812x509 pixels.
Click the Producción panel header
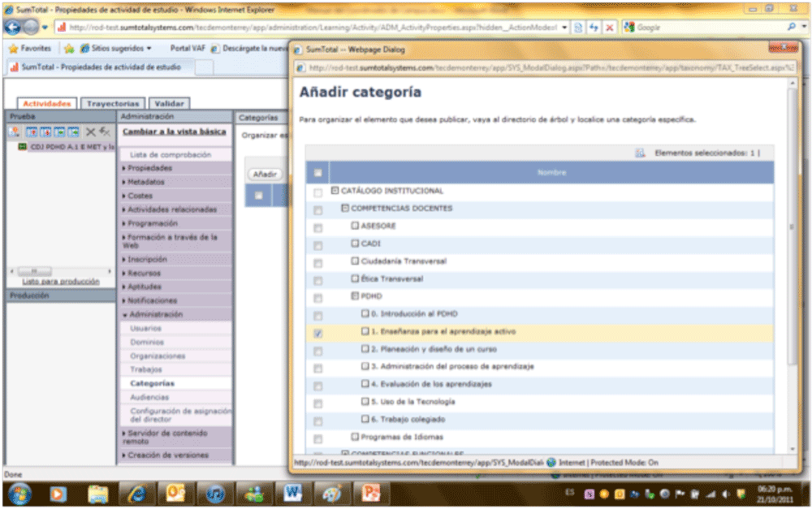(x=61, y=295)
